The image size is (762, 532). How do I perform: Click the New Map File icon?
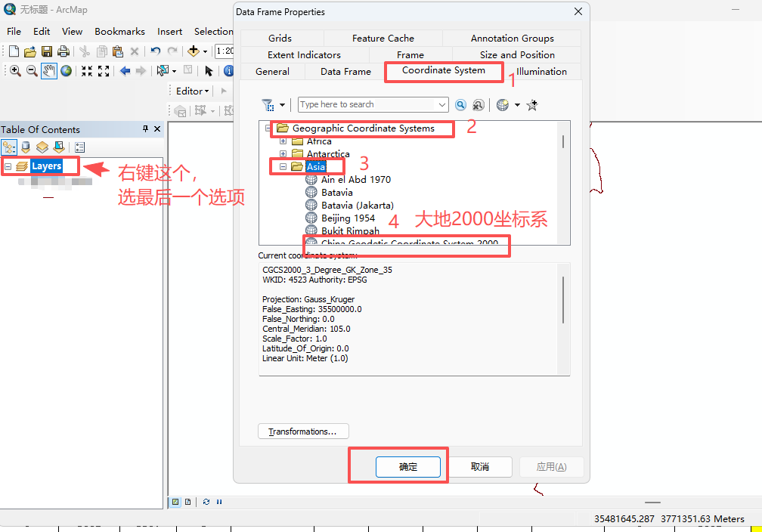[x=14, y=51]
